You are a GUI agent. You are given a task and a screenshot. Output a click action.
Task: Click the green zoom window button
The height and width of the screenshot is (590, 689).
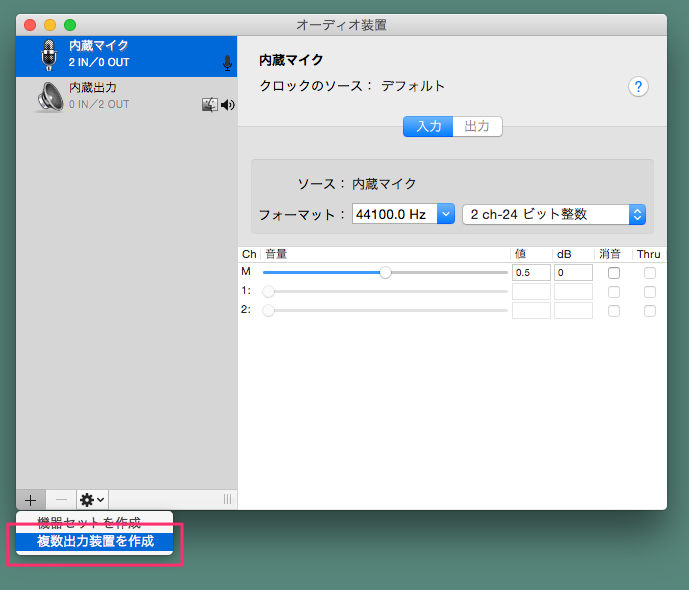(x=70, y=25)
